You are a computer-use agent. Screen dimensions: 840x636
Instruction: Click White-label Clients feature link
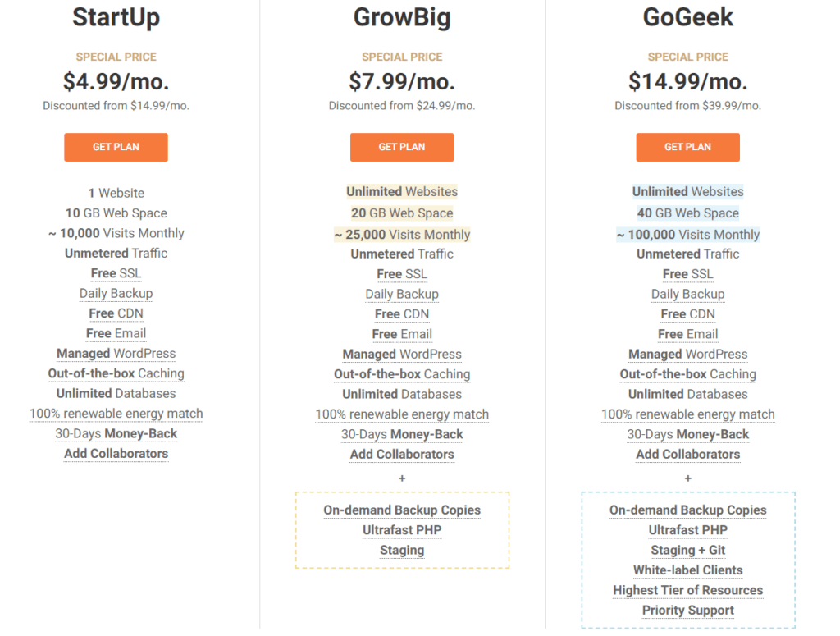[x=687, y=570]
